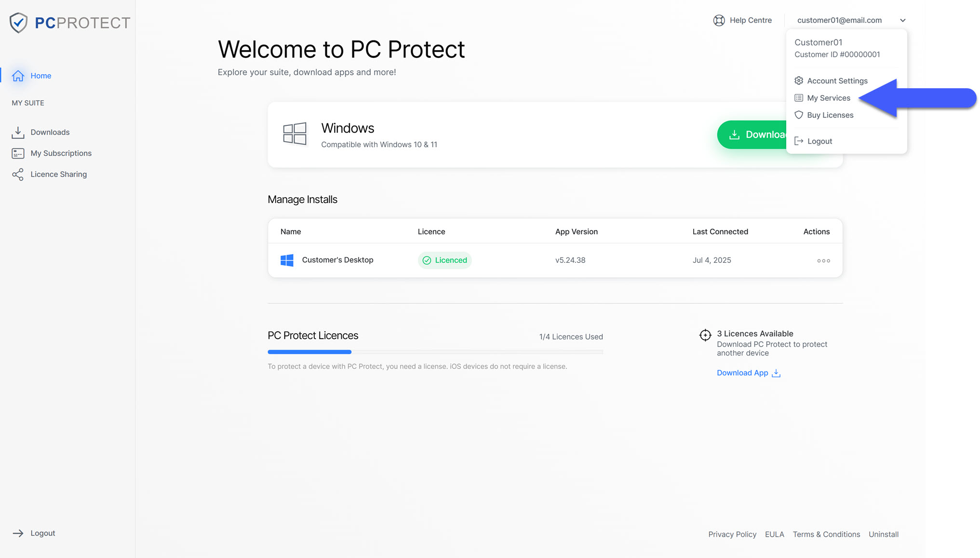
Task: Click the dropdown Logout door icon
Action: tap(799, 141)
